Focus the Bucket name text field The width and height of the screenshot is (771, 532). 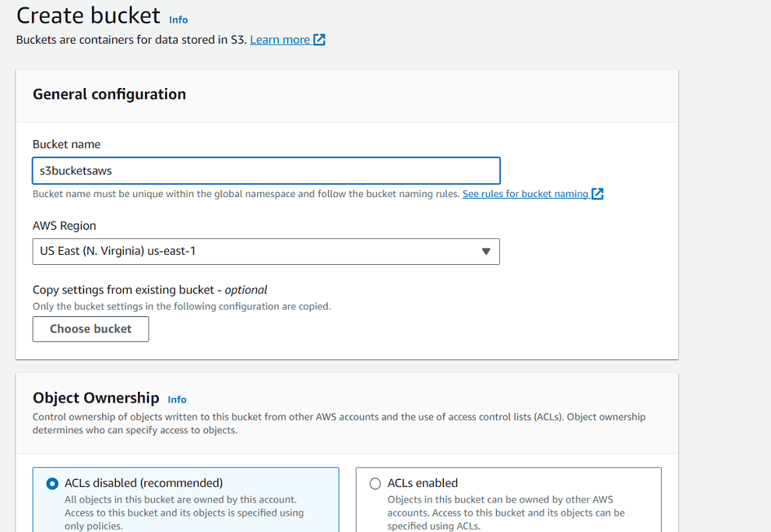coord(266,171)
